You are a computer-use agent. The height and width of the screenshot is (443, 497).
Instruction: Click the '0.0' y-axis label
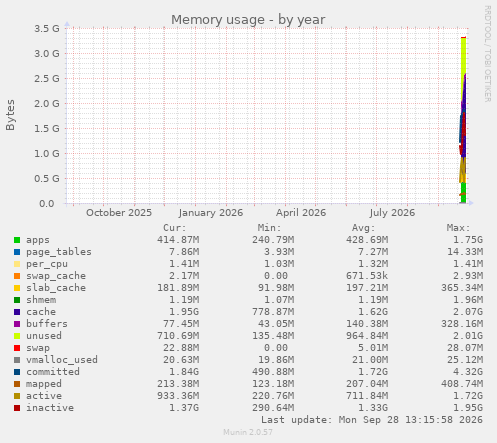tap(47, 203)
